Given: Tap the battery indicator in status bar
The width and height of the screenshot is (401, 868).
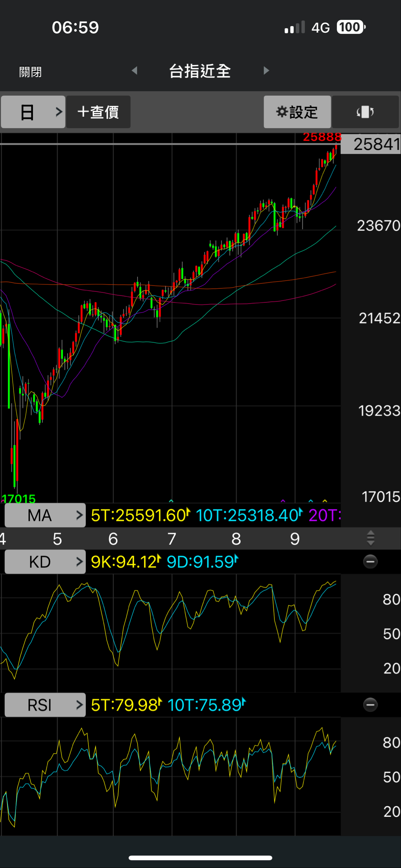Looking at the screenshot, I should pyautogui.click(x=351, y=27).
